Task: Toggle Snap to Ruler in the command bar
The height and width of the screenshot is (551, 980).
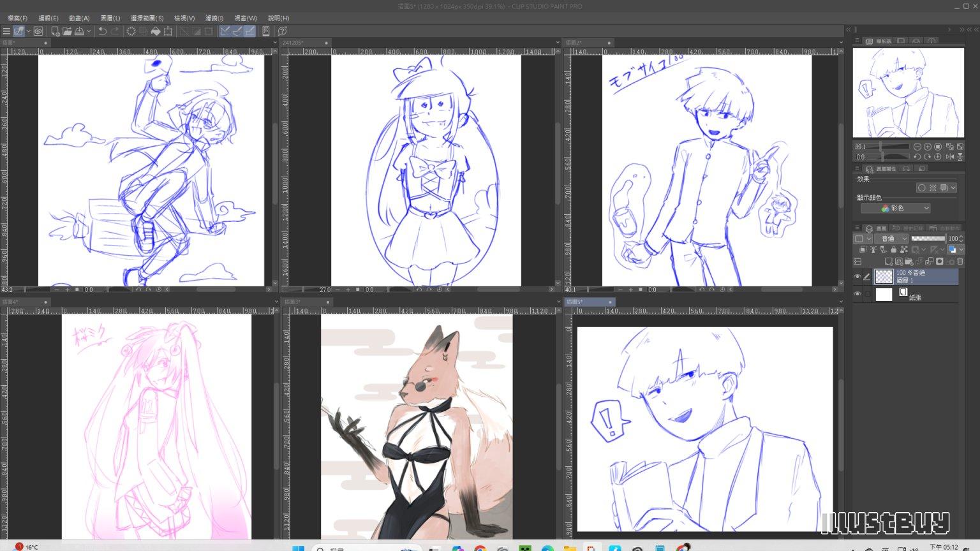Action: pyautogui.click(x=225, y=31)
